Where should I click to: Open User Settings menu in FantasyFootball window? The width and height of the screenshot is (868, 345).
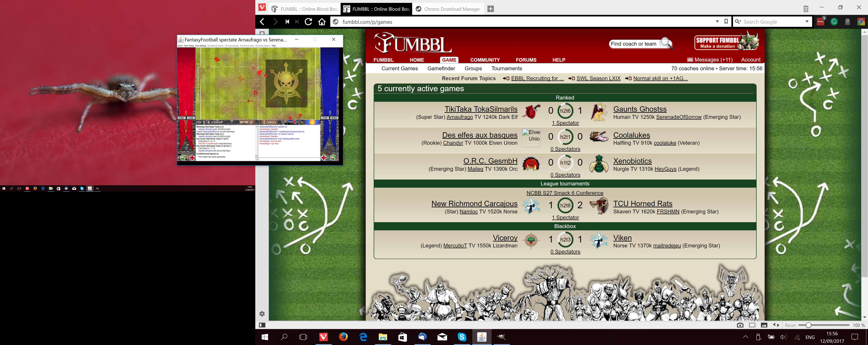tap(201, 46)
